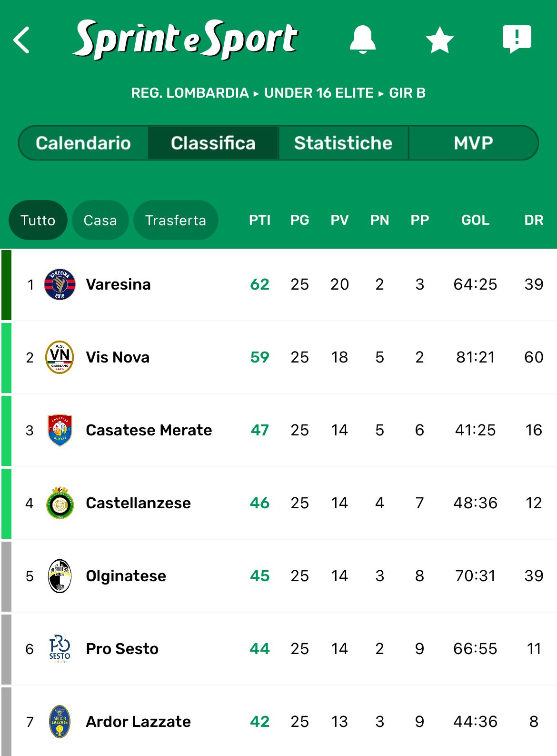Switch to Trasferta away filter
This screenshot has height=756, width=557.
[x=176, y=220]
